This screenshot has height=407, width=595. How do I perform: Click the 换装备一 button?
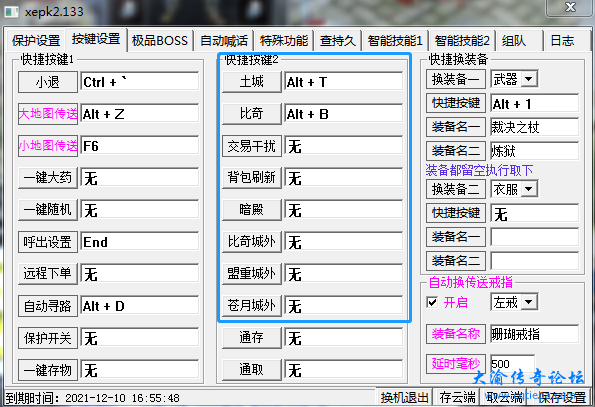pyautogui.click(x=455, y=79)
